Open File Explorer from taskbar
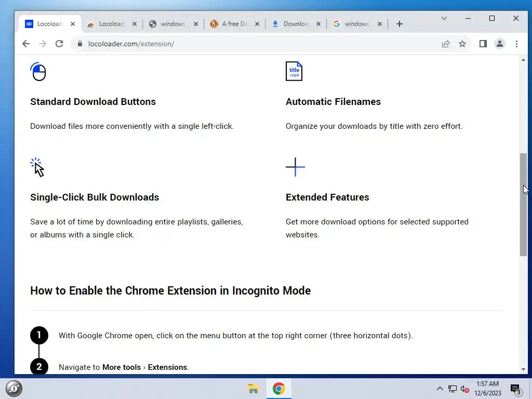The height and width of the screenshot is (399, 532). point(253,389)
